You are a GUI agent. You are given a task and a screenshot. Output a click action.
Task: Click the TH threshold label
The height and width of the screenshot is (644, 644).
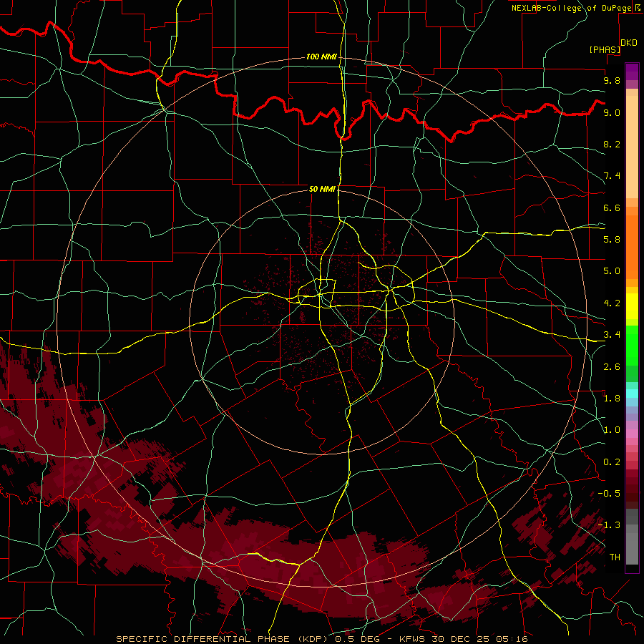(x=615, y=557)
